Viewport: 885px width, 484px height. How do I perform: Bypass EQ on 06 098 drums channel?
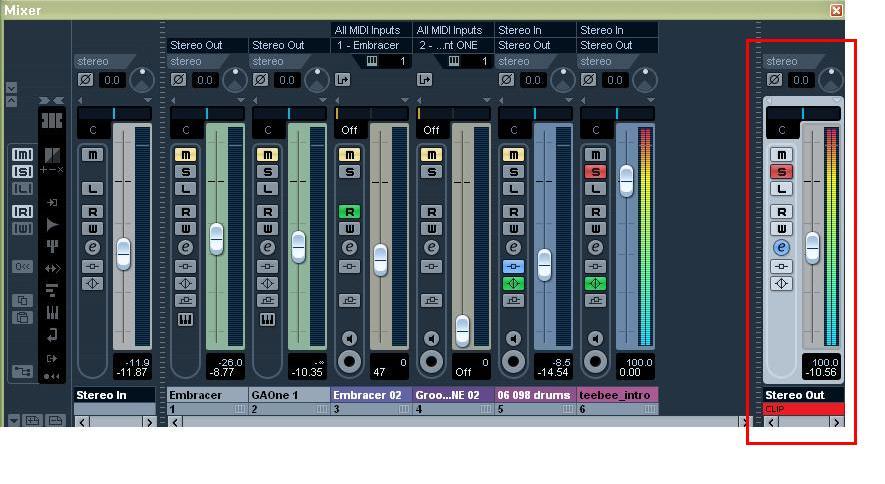click(513, 283)
